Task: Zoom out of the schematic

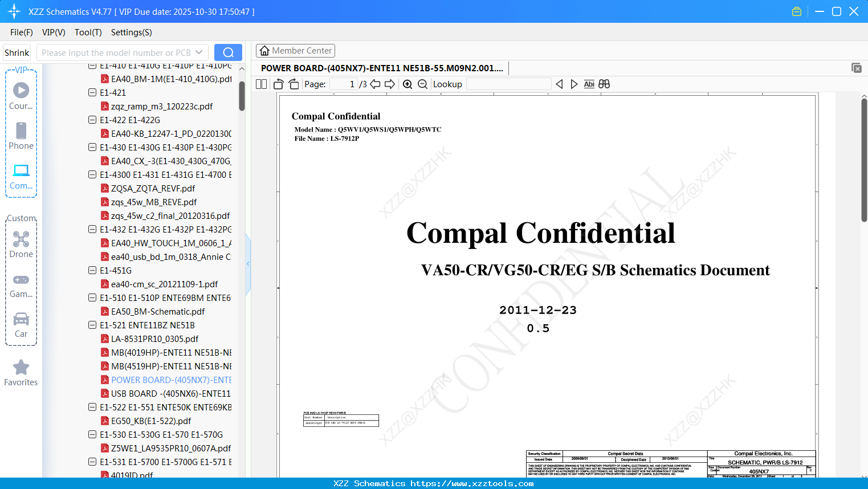Action: (x=422, y=84)
